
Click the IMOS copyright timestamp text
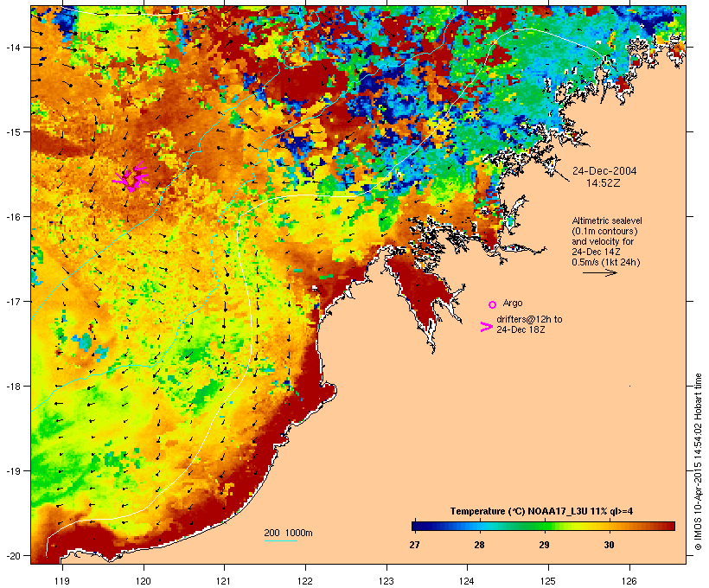pyautogui.click(x=698, y=462)
